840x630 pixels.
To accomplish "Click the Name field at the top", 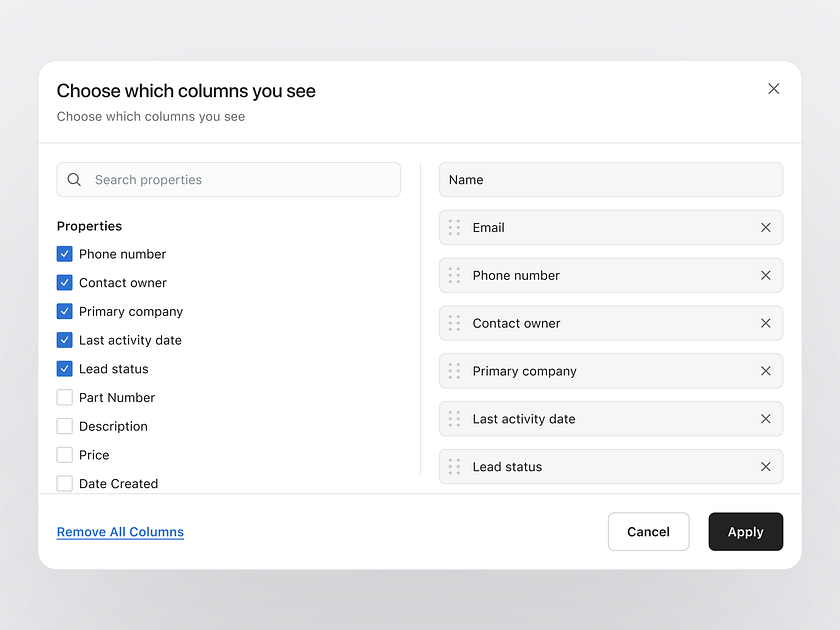I will 611,179.
